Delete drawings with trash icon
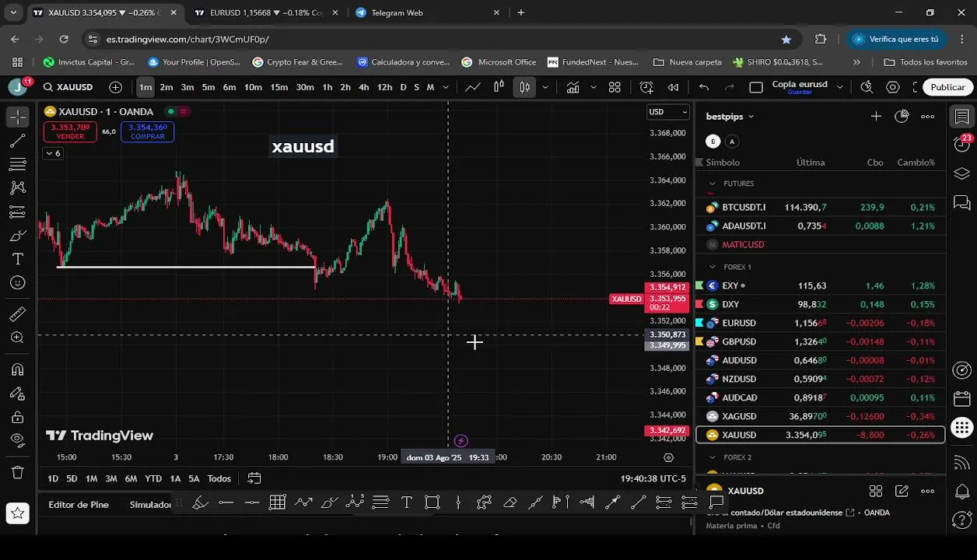 [x=18, y=472]
